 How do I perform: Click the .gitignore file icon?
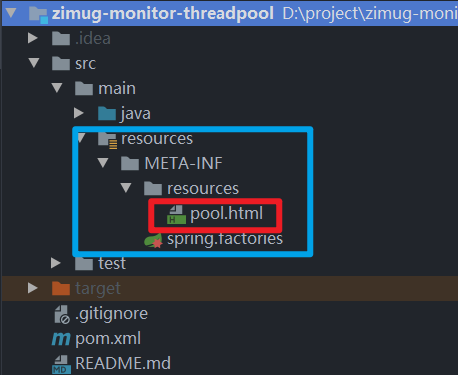click(62, 314)
